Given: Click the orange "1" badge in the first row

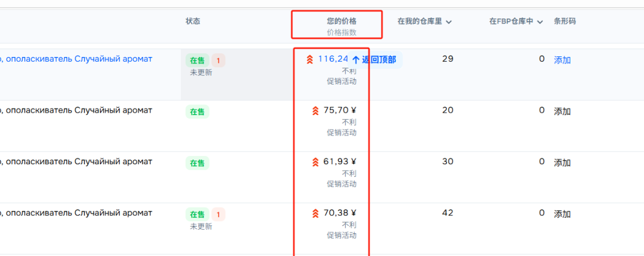Looking at the screenshot, I should [x=218, y=61].
